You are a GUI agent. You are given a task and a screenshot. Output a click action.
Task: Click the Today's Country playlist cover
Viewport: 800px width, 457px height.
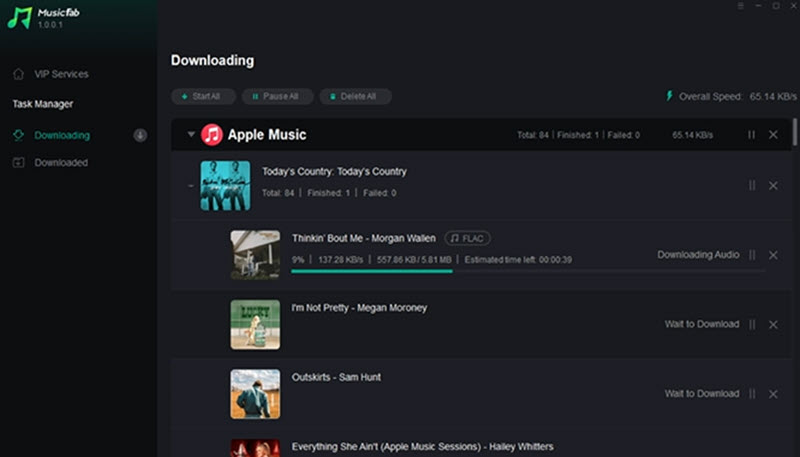pyautogui.click(x=225, y=186)
